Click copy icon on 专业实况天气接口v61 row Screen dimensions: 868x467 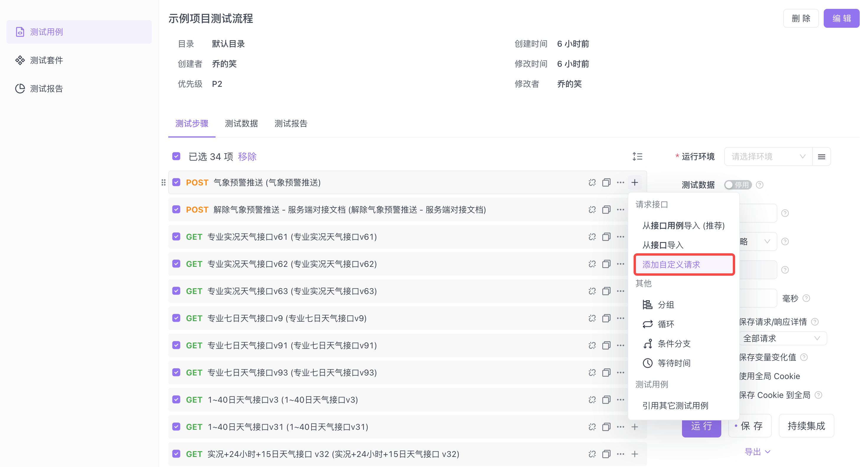coord(606,237)
